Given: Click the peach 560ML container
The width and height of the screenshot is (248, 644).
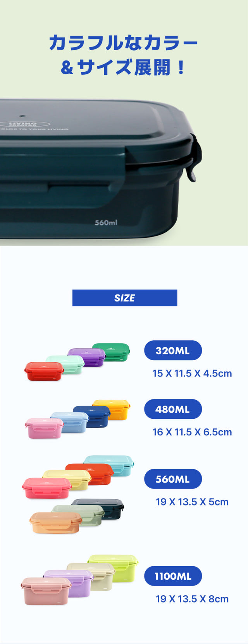Looking at the screenshot, I should point(55,522).
